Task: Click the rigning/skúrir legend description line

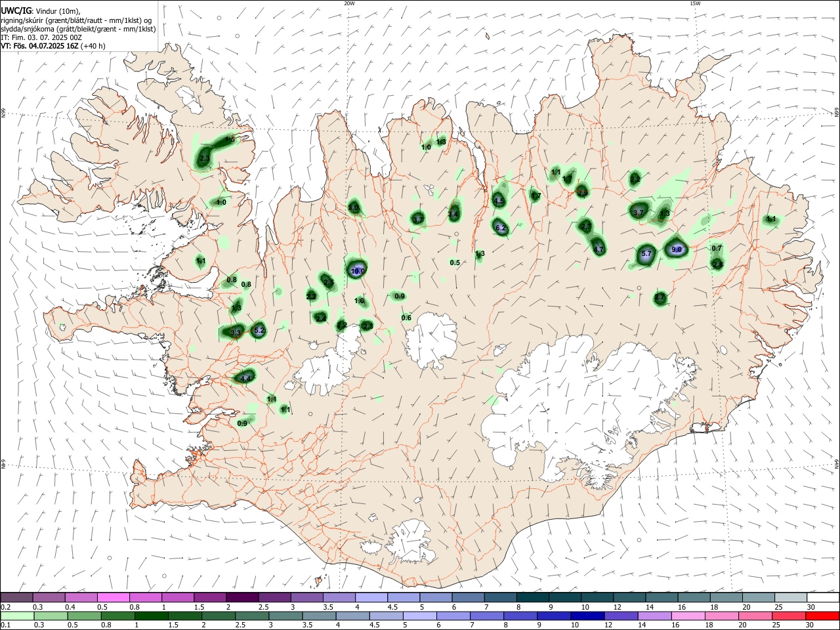Action: pyautogui.click(x=76, y=20)
